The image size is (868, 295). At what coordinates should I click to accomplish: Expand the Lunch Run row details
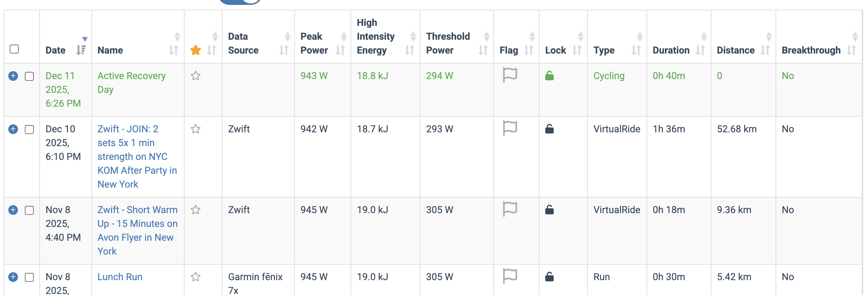tap(13, 277)
